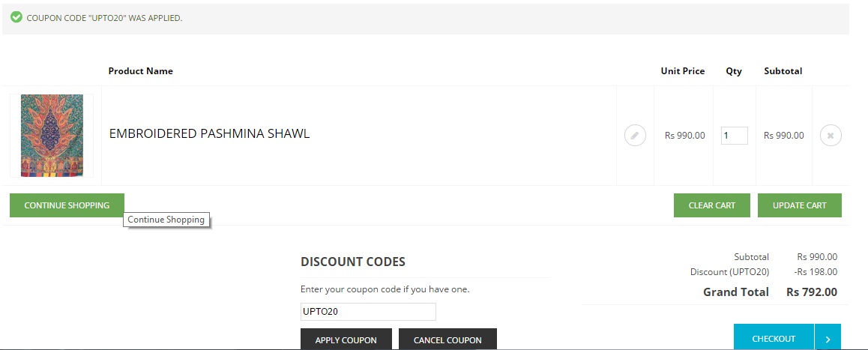Open the Pashmina shawl product thumbnail
868x350 pixels.
click(52, 136)
